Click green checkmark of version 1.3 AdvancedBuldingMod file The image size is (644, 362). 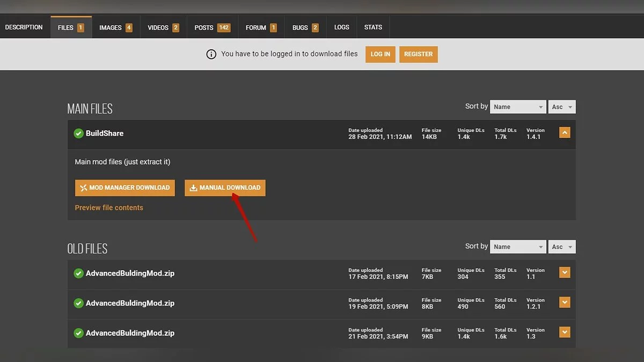(78, 333)
